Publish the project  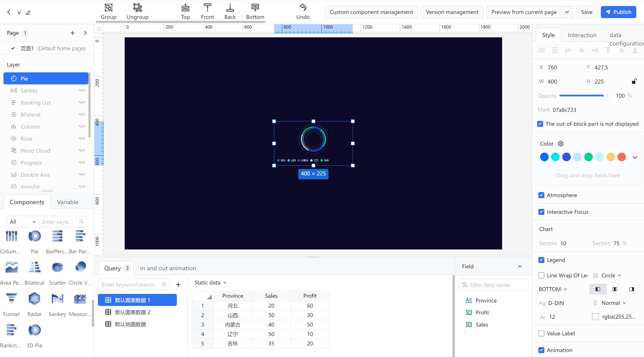tap(618, 12)
